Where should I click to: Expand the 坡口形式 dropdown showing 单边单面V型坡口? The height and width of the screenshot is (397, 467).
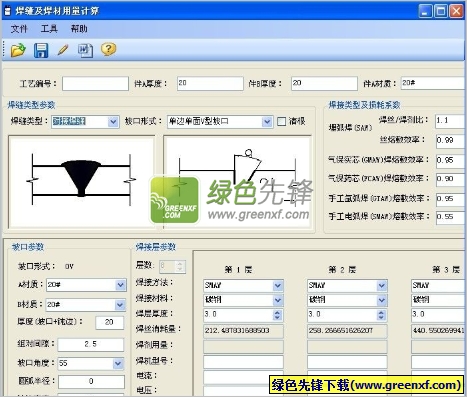pyautogui.click(x=267, y=122)
